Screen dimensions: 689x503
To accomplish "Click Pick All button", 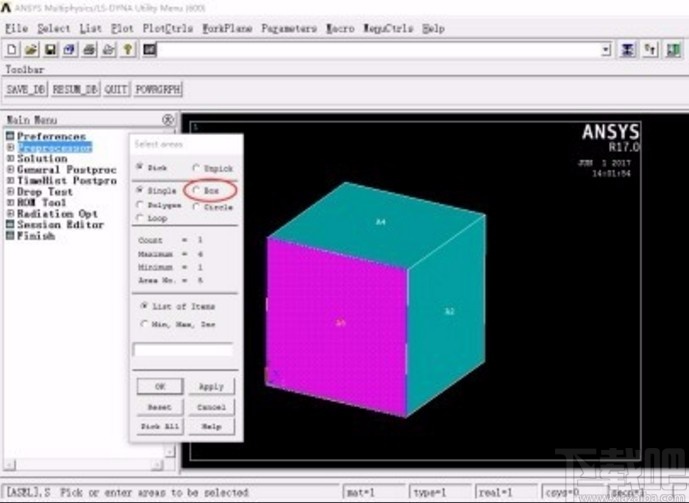I will pyautogui.click(x=160, y=426).
